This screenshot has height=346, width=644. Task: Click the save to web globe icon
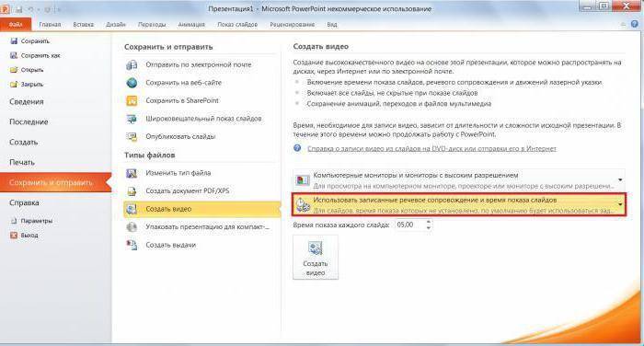tap(132, 83)
